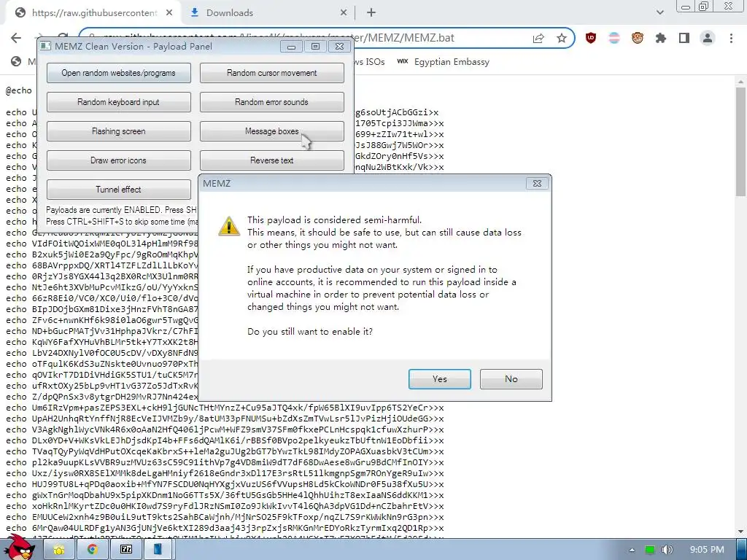Click the text 'Do you still want to enable it?'
The height and width of the screenshot is (560, 747).
[309, 332]
